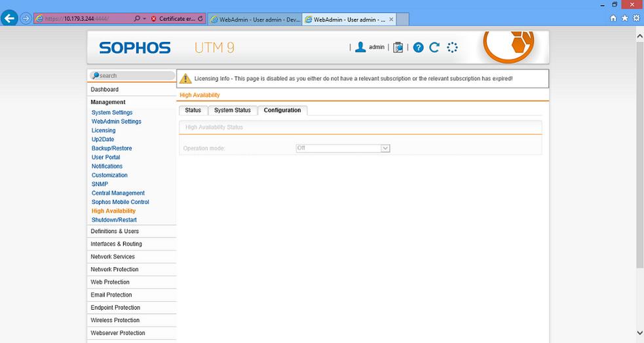Close the active WebAdmin browser tab
The height and width of the screenshot is (343, 644).
click(x=391, y=19)
